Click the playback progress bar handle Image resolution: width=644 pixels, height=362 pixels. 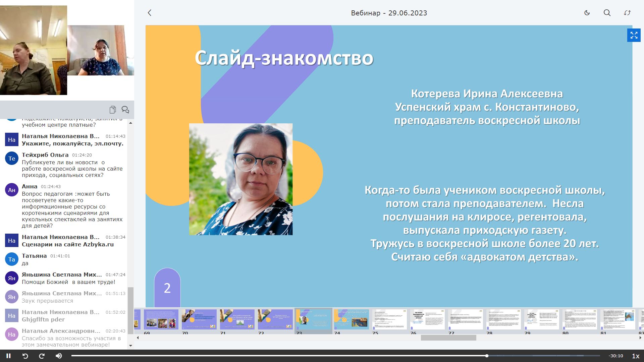click(487, 356)
